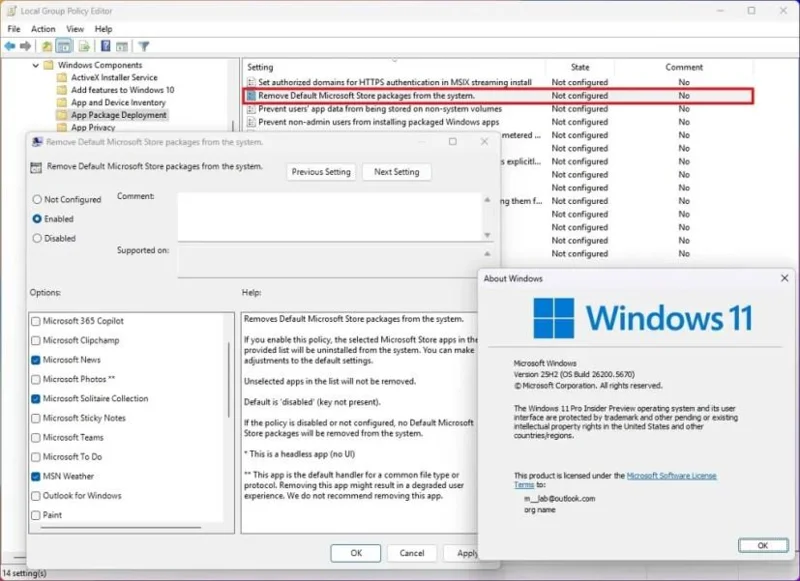Screen dimensions: 800x581
Task: Open the Action menu
Action: click(x=43, y=29)
